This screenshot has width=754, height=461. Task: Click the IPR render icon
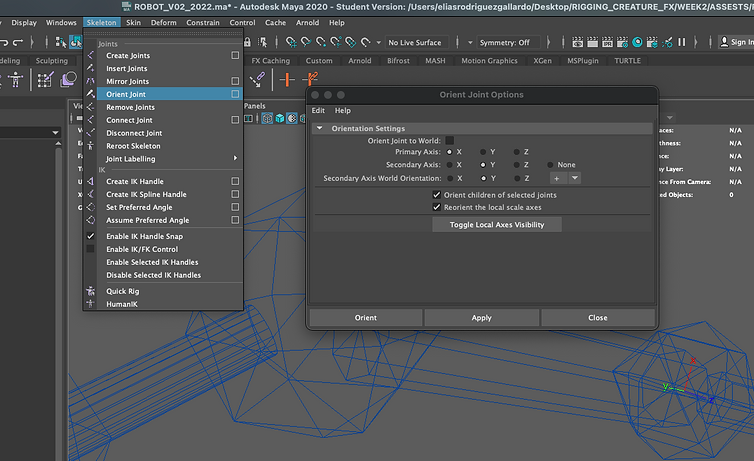tap(607, 42)
